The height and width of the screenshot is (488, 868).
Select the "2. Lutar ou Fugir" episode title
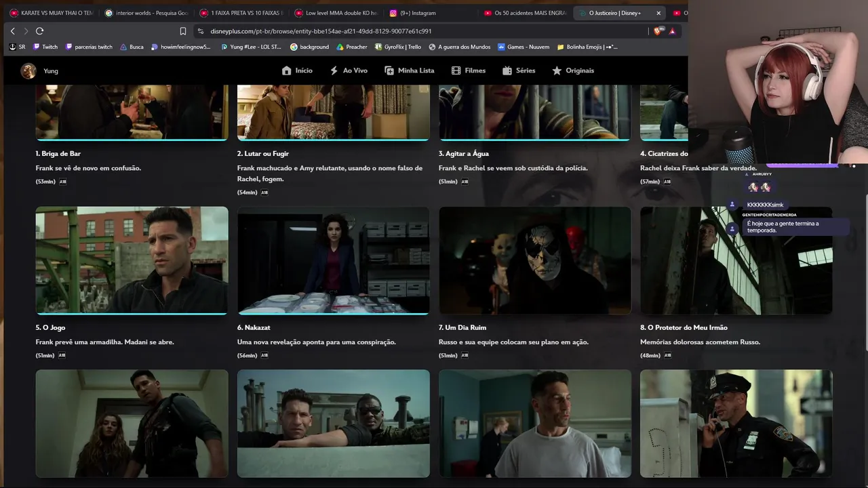[263, 154]
